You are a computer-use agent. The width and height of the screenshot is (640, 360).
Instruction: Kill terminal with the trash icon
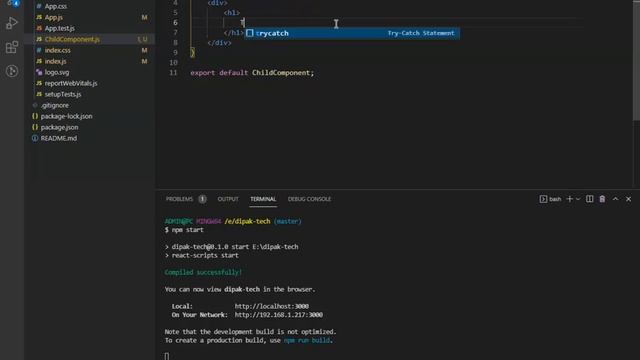(x=602, y=199)
